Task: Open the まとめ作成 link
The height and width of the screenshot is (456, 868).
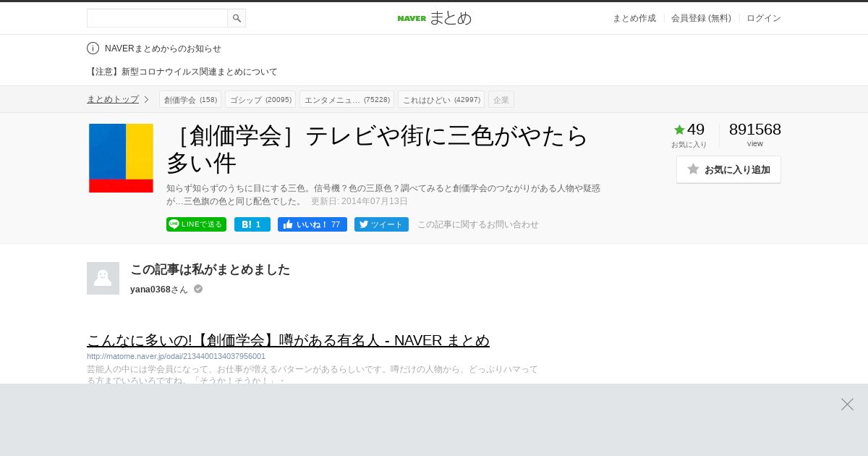Action: (x=634, y=18)
